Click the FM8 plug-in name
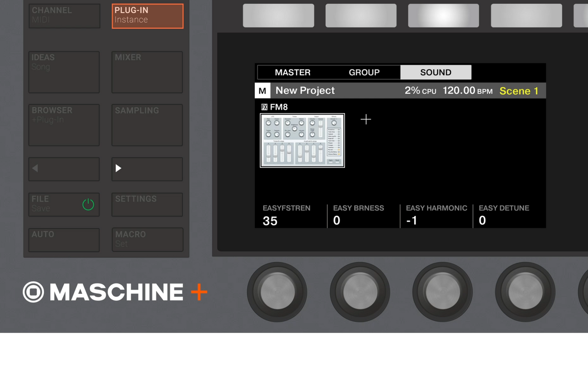 279,107
